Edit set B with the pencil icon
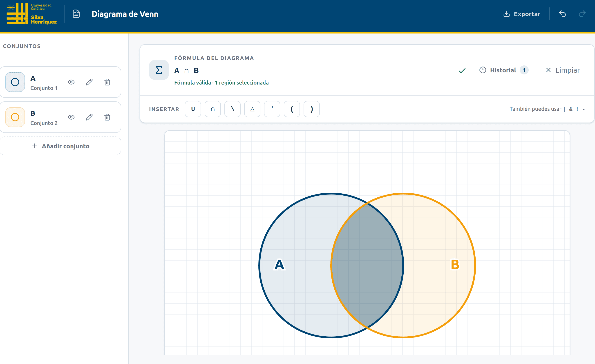This screenshot has height=364, width=595. 89,117
